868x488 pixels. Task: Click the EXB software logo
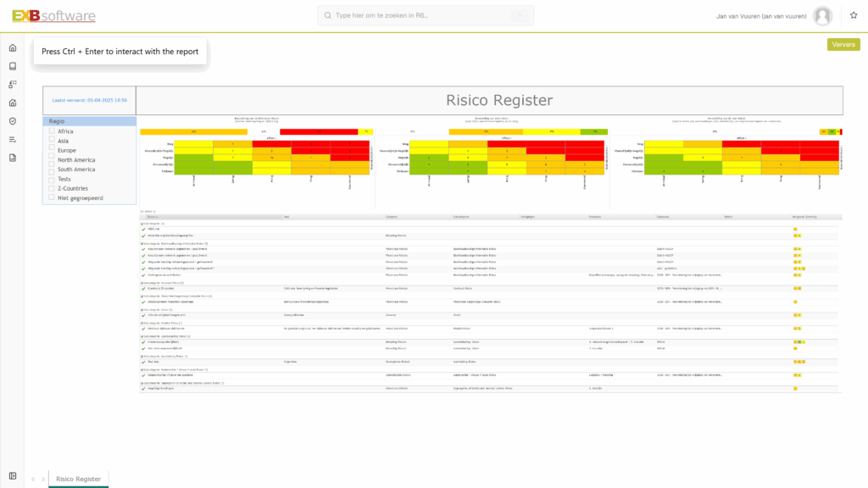(53, 16)
